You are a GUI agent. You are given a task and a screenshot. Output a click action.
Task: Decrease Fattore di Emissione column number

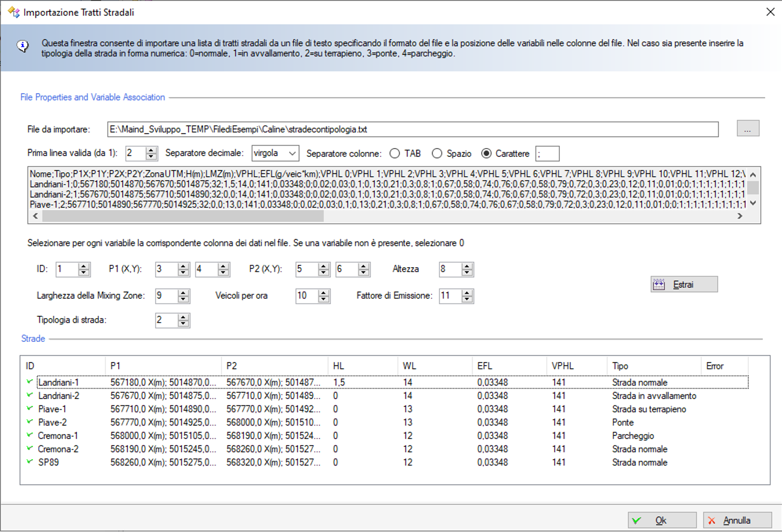(467, 299)
